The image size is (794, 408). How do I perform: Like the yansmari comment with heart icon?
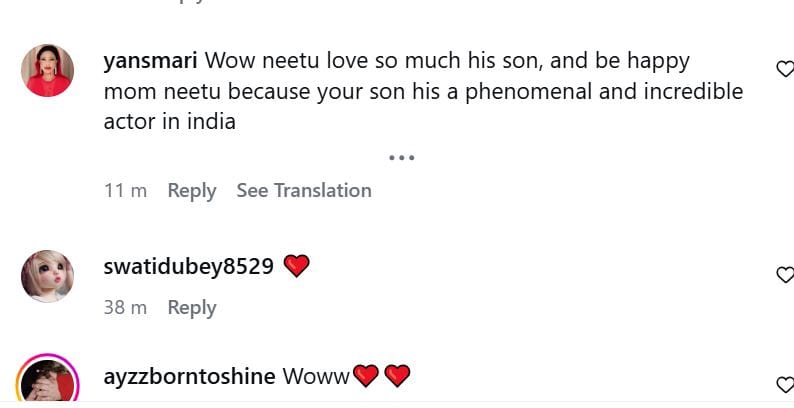785,68
